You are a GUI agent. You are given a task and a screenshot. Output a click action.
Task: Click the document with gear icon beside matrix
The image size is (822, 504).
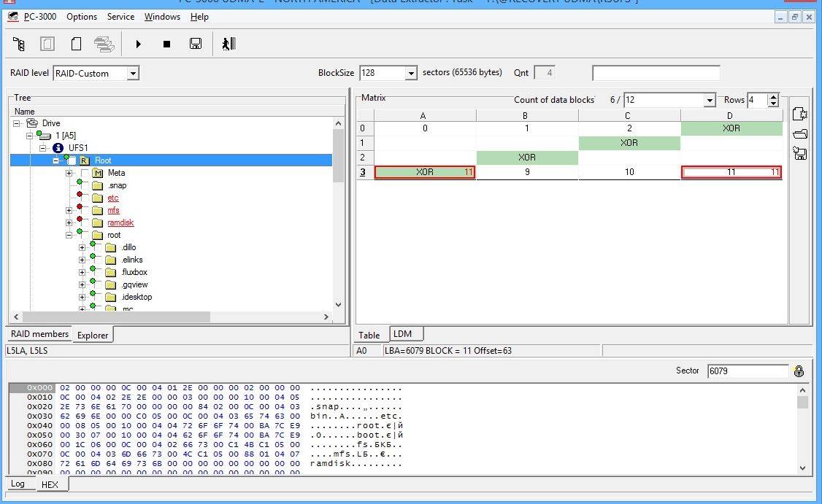(800, 115)
